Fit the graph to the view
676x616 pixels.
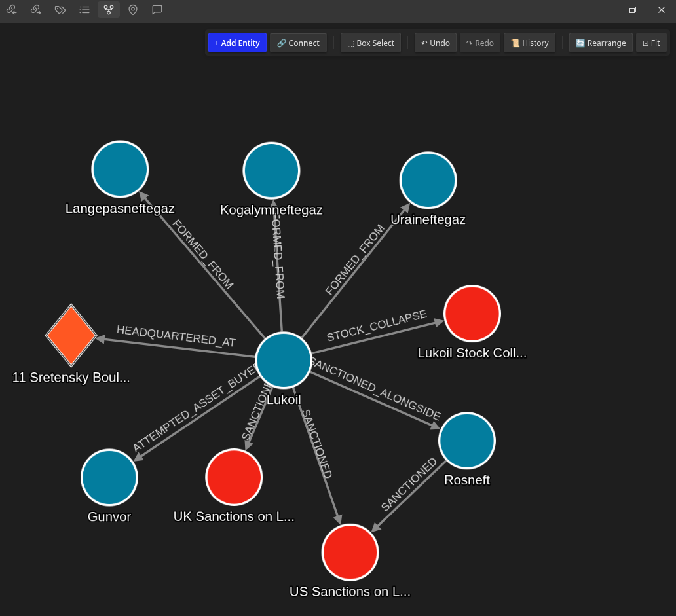click(651, 43)
